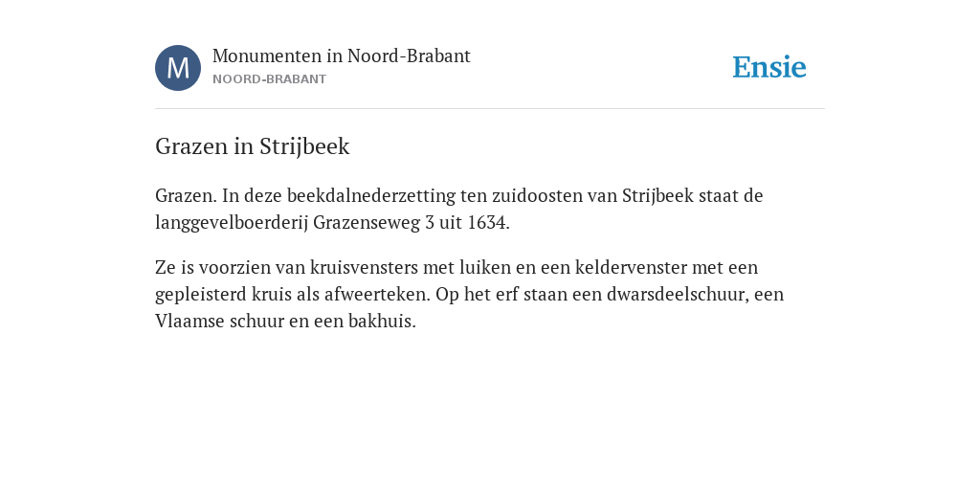Open Monumenten in Noord-Brabant author title
980x490 pixels.
click(x=342, y=56)
